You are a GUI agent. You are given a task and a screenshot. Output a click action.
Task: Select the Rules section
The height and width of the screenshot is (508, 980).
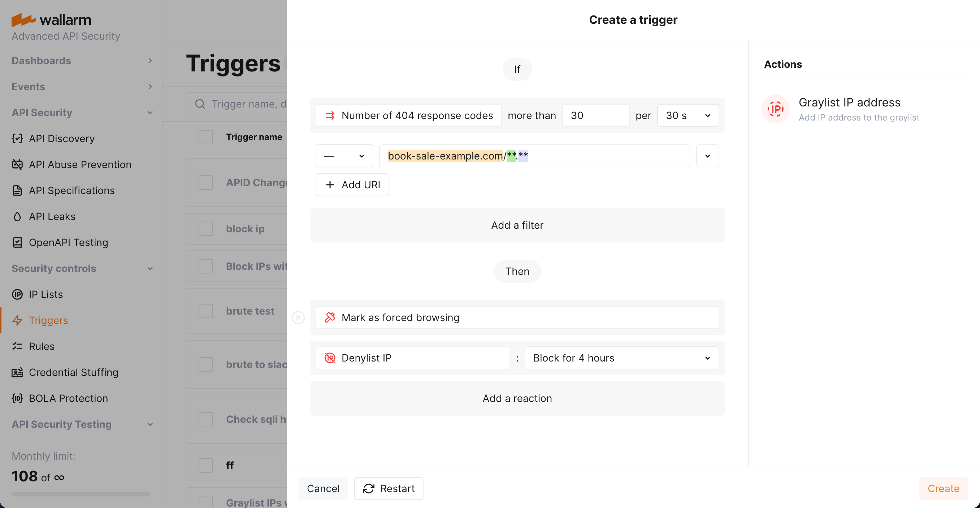click(42, 346)
